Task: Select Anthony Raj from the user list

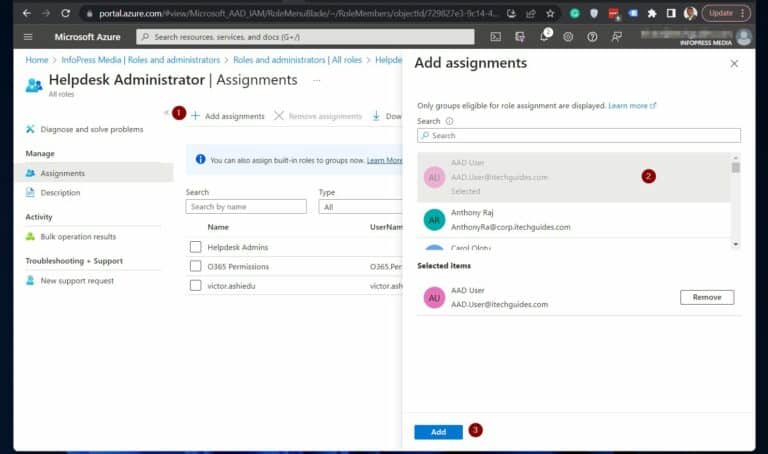Action: click(574, 220)
